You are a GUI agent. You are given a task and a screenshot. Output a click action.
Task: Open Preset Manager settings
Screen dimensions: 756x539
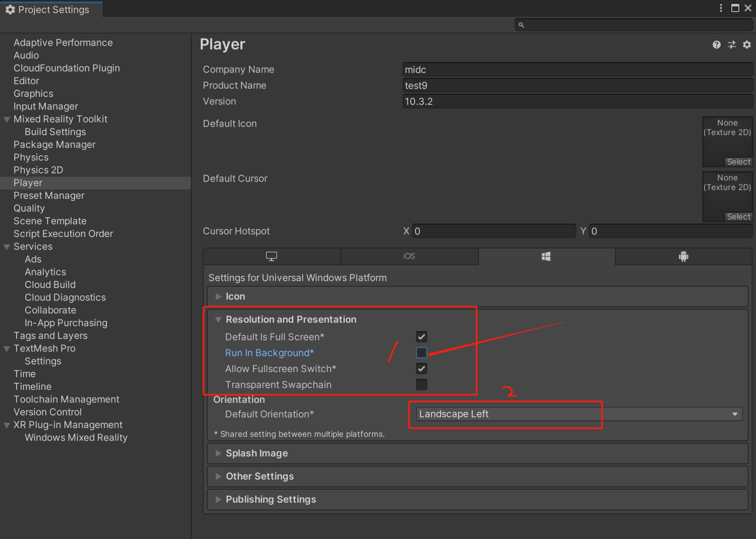tap(49, 196)
